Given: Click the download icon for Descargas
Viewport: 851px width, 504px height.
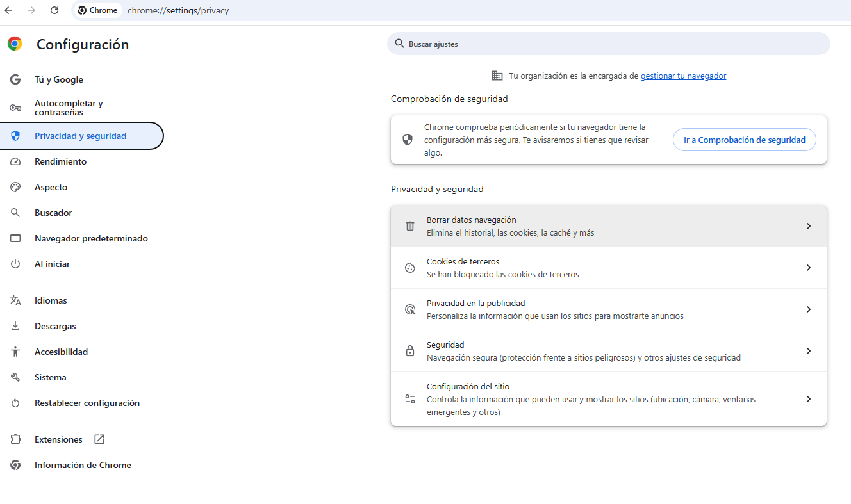Looking at the screenshot, I should [15, 326].
